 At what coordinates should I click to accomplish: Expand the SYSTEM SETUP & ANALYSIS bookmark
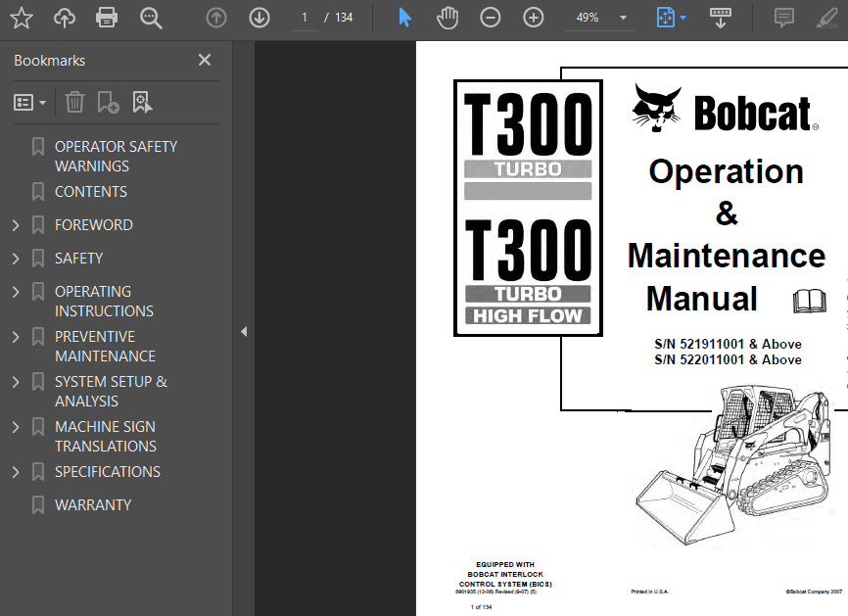click(16, 382)
